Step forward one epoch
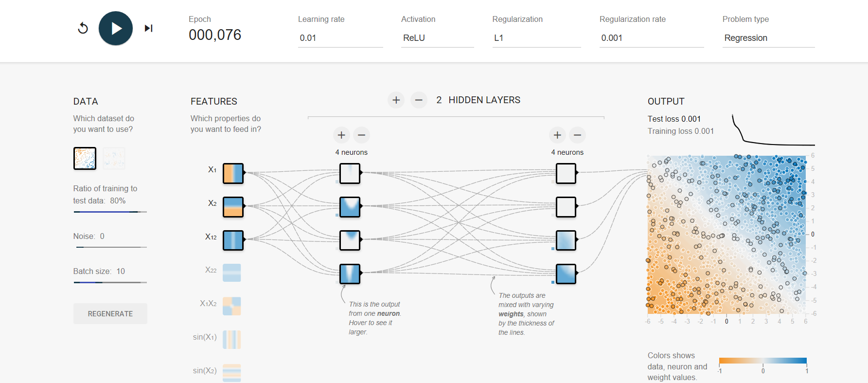Viewport: 868px width, 383px height. click(x=149, y=28)
